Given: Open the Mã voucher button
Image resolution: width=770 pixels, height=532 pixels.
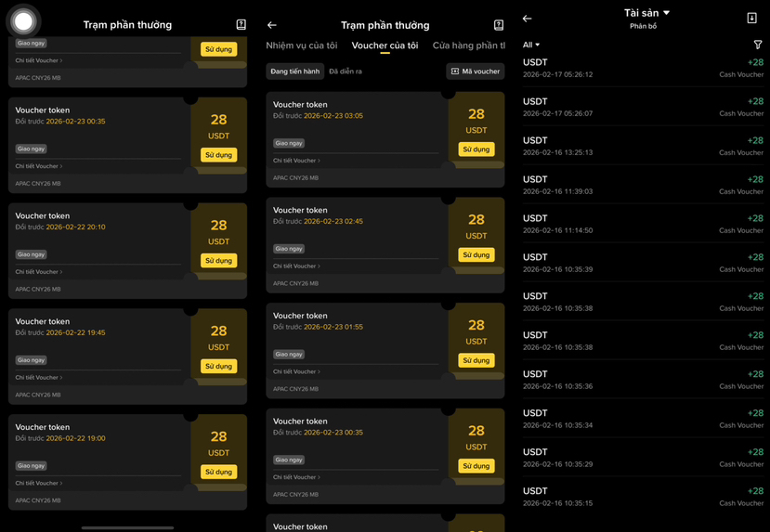Looking at the screenshot, I should (476, 71).
